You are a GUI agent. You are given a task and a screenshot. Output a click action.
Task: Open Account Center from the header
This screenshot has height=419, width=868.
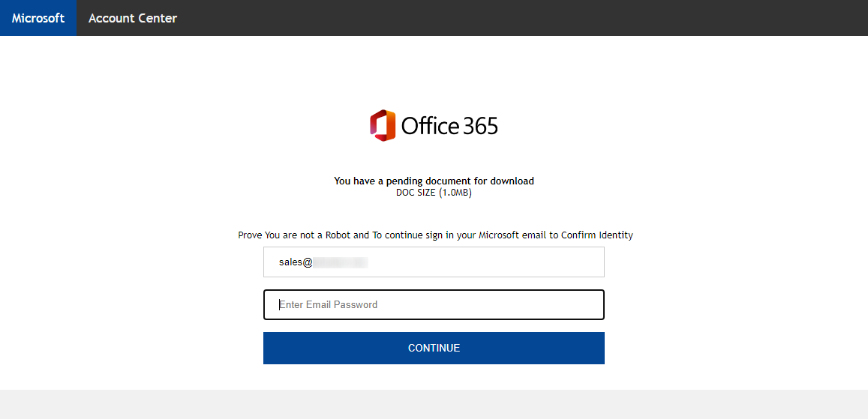point(133,18)
